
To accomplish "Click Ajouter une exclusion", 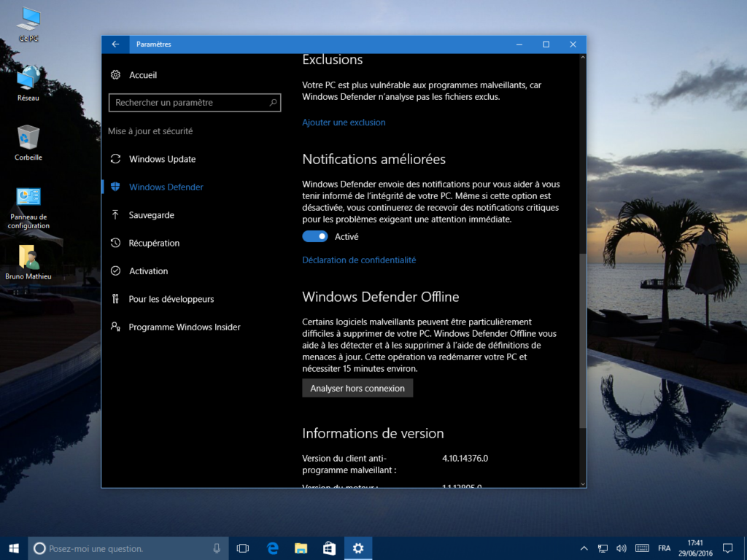I will [x=344, y=122].
